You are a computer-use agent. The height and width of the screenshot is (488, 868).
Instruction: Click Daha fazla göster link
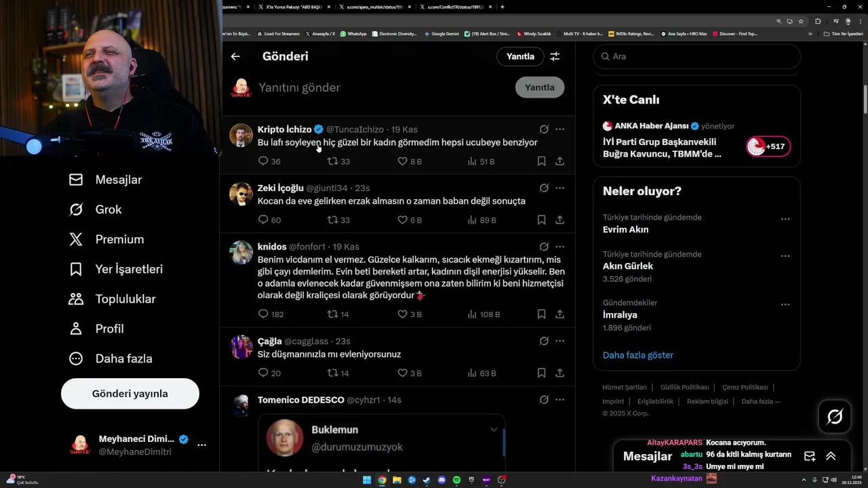[x=638, y=355]
